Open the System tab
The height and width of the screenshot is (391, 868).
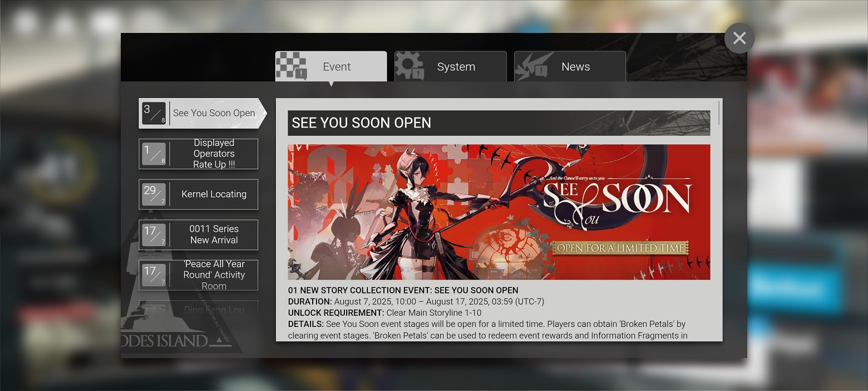click(x=451, y=67)
